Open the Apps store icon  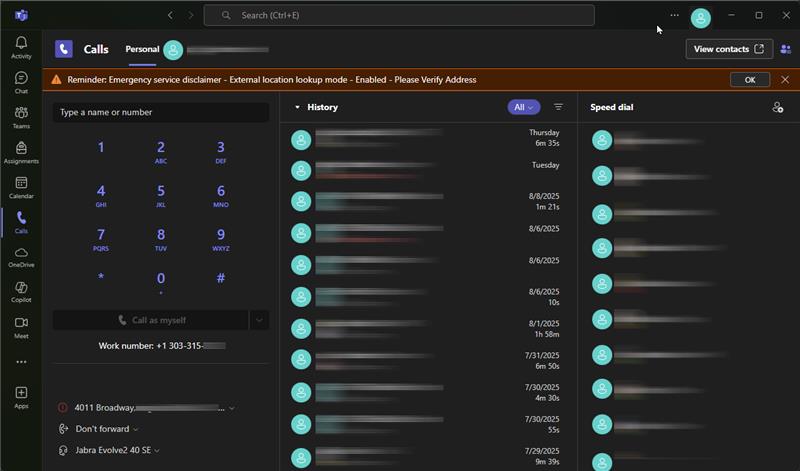21,397
